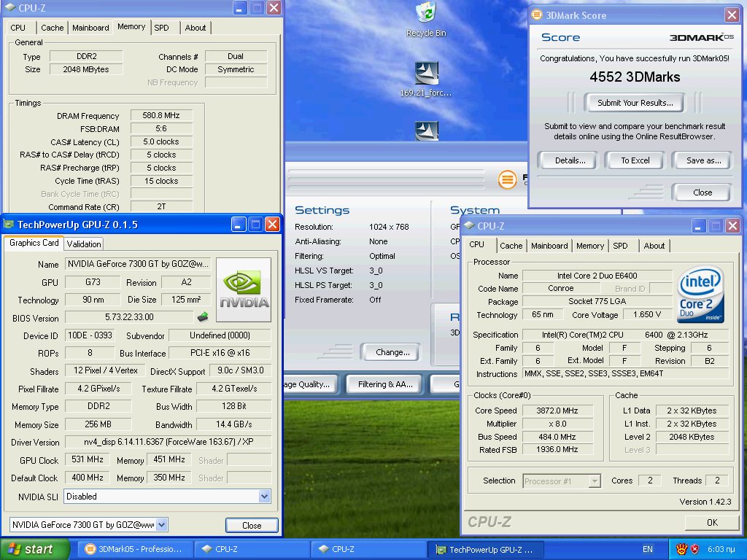Open the Recycle Bin desktop icon

[x=426, y=19]
